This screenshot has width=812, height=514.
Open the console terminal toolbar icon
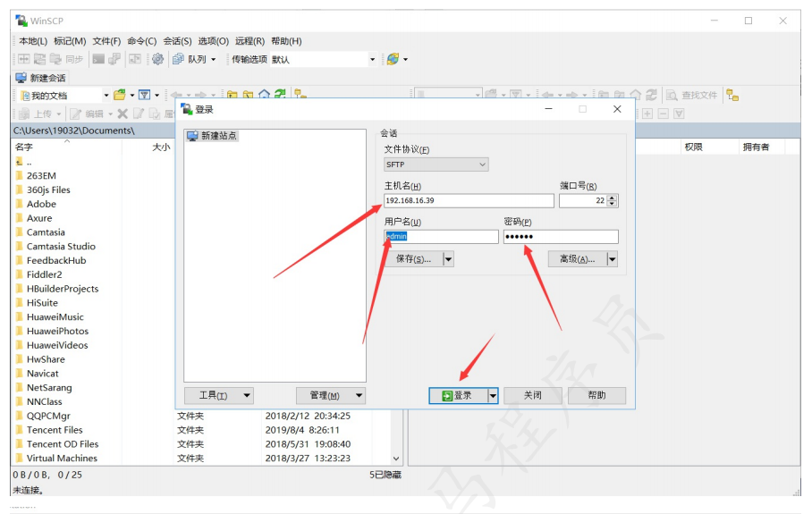(98, 59)
